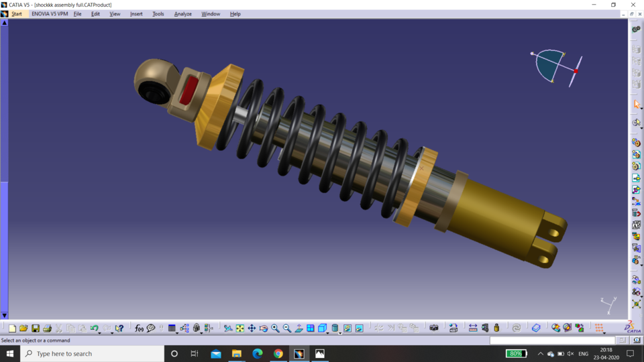The image size is (644, 362).
Task: Click the compass manipulation handle red dot
Action: pos(576,72)
